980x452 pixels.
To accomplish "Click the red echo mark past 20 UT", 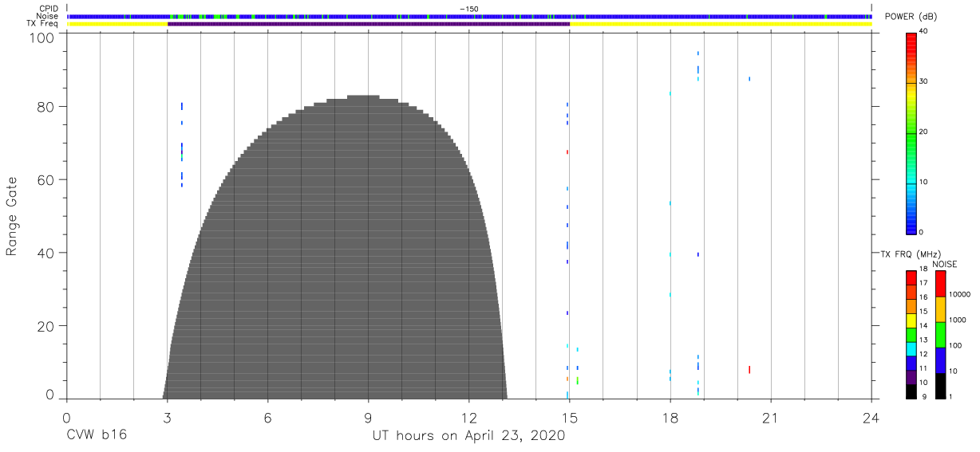I will (x=749, y=369).
